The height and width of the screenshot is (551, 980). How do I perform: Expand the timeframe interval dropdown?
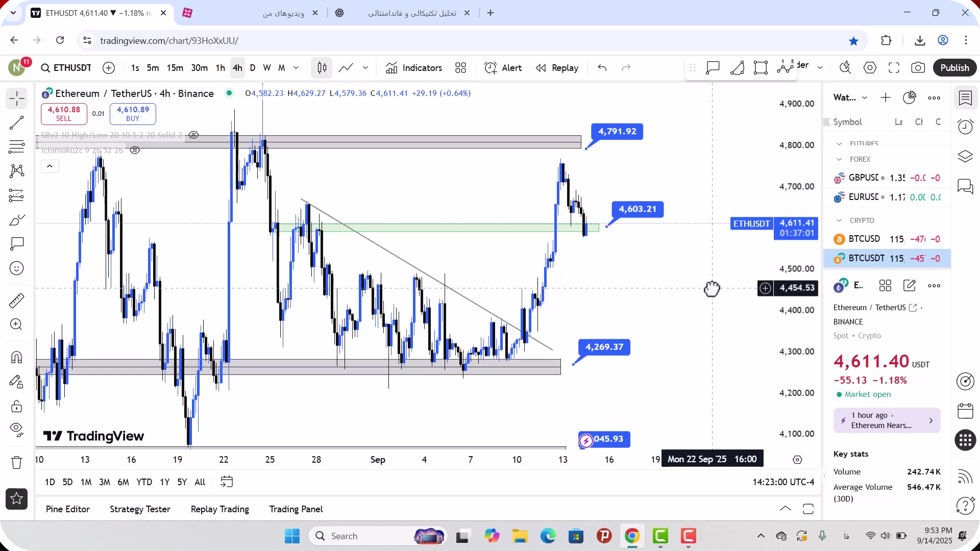[x=296, y=68]
